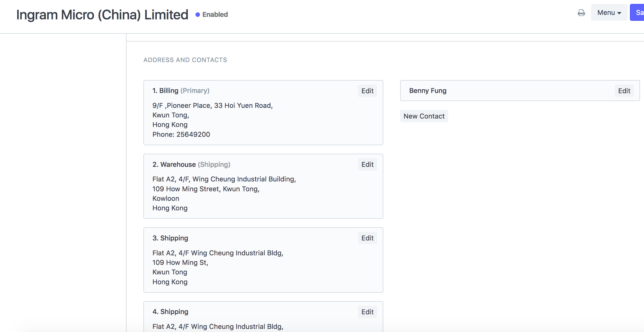Click the Enabled label next to the title

pos(215,14)
